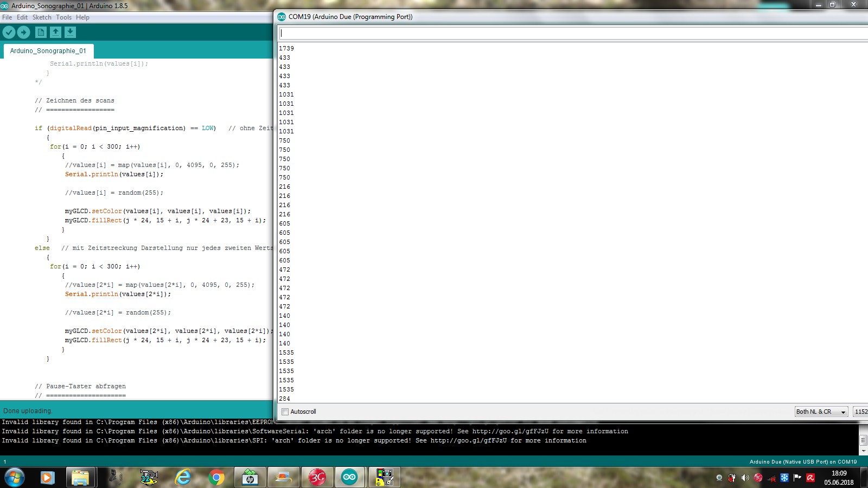Image resolution: width=868 pixels, height=488 pixels.
Task: Enable the Autoscroll checkbox
Action: pos(285,412)
